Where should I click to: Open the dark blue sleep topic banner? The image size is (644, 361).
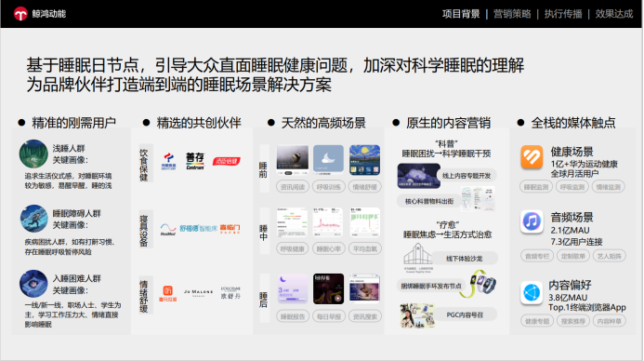(418, 176)
